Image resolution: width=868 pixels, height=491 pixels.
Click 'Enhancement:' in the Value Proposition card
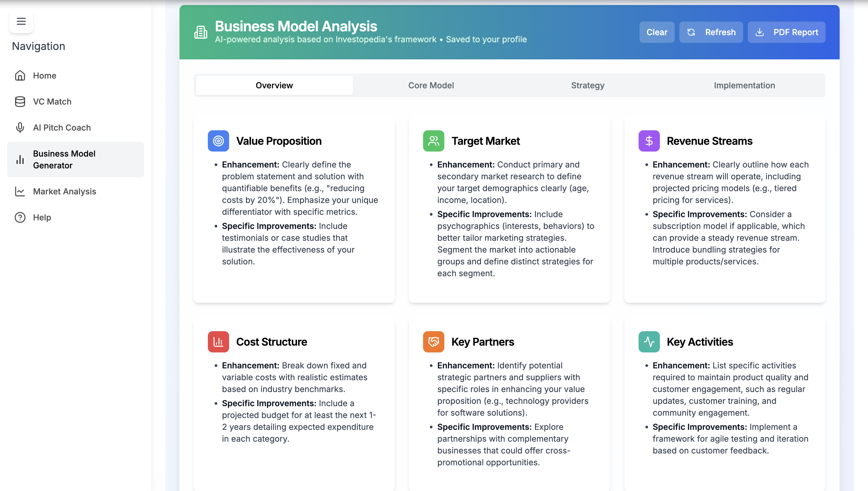click(x=251, y=165)
